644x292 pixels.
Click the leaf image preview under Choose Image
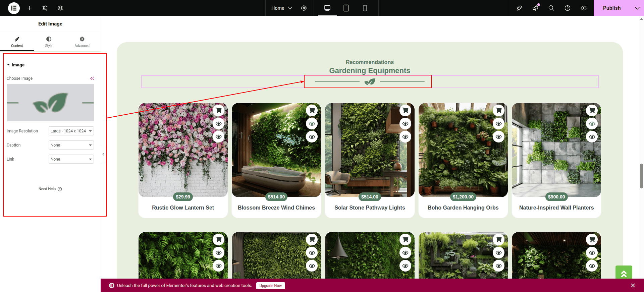[x=50, y=103]
